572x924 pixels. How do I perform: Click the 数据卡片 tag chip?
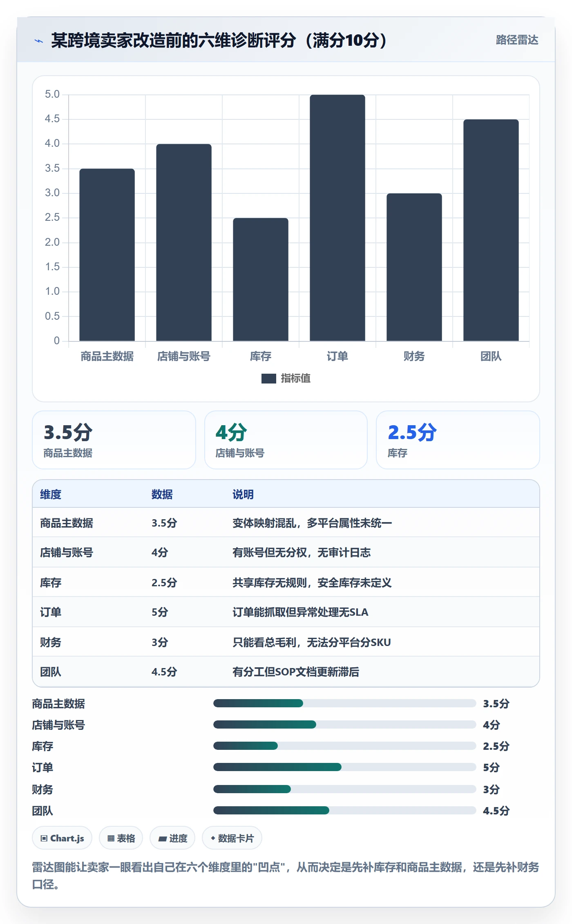pos(232,838)
